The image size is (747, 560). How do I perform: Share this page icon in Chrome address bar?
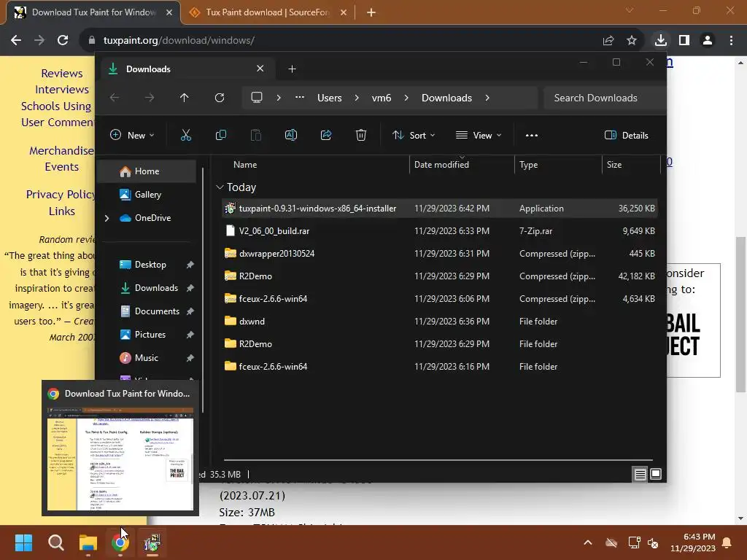pos(608,41)
